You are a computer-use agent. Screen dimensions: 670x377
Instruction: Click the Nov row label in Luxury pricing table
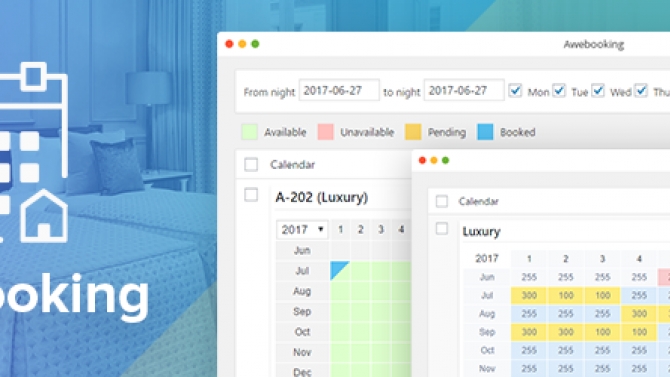487,368
